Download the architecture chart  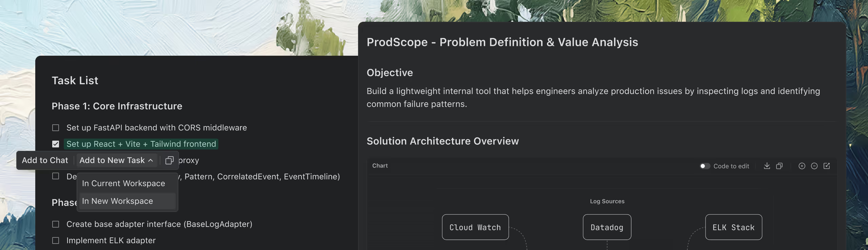pyautogui.click(x=767, y=166)
